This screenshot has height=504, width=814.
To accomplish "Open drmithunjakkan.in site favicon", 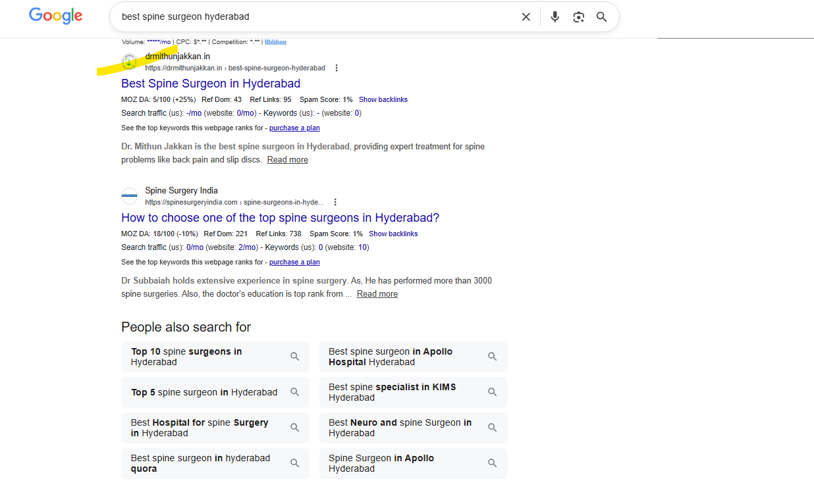I will click(x=129, y=62).
